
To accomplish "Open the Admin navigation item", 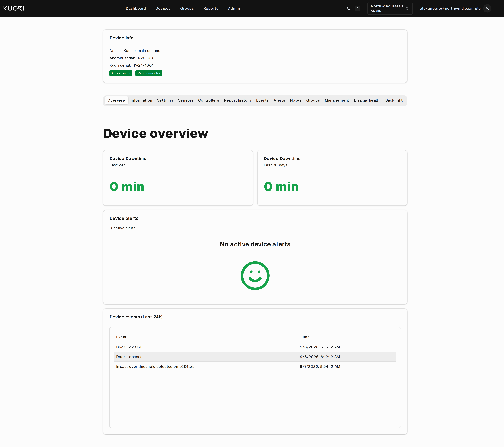I will coord(234,8).
